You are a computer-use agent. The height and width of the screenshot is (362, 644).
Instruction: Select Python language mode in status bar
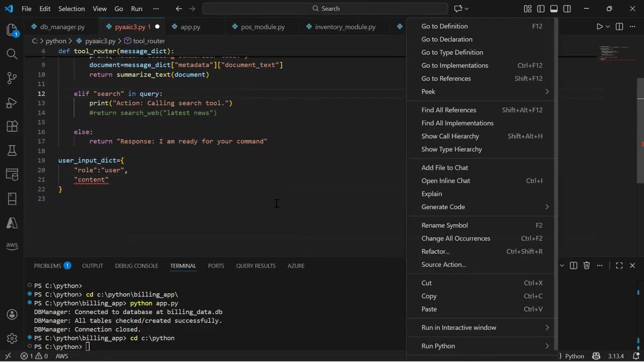point(575,356)
